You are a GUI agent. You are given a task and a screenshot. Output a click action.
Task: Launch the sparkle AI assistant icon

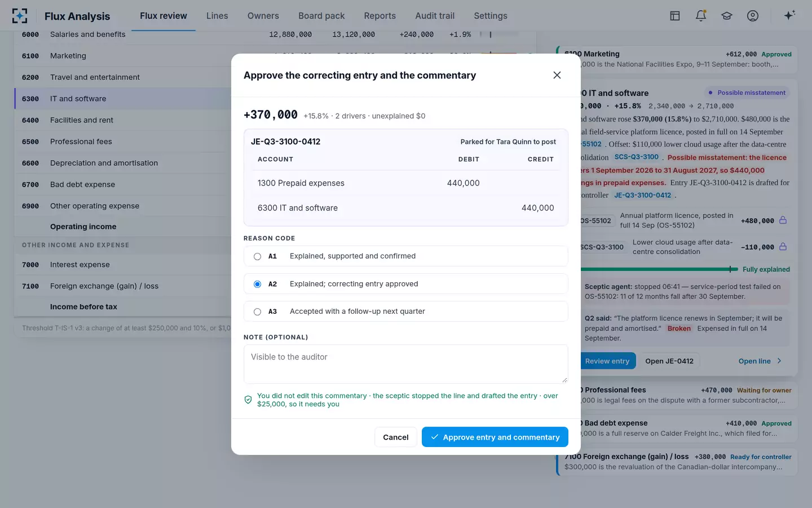[789, 15]
